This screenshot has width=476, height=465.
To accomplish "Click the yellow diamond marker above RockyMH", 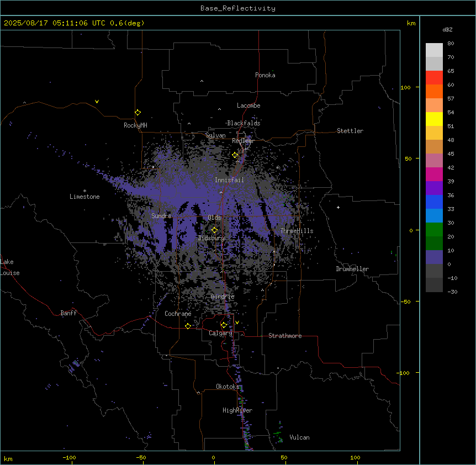I will pos(137,113).
